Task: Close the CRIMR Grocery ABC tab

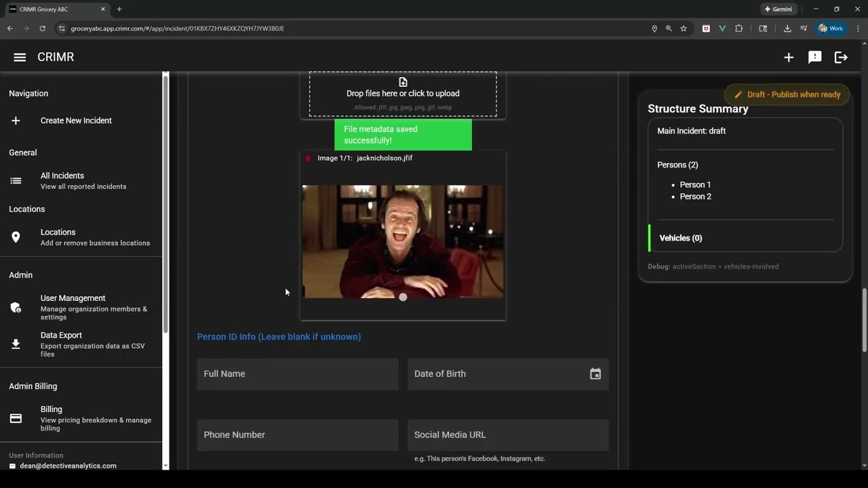Action: (103, 9)
